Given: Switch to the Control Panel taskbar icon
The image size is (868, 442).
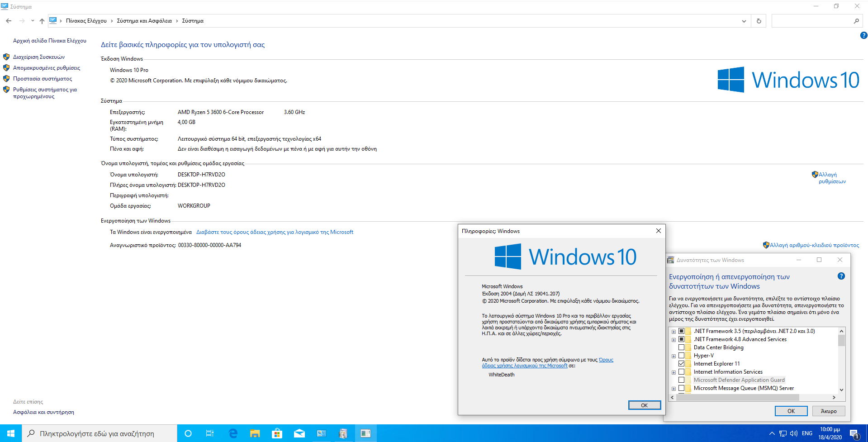Looking at the screenshot, I should click(321, 433).
